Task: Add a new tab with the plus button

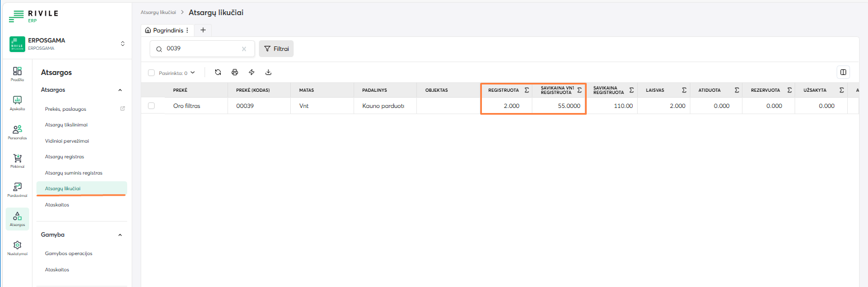Action: pos(203,30)
